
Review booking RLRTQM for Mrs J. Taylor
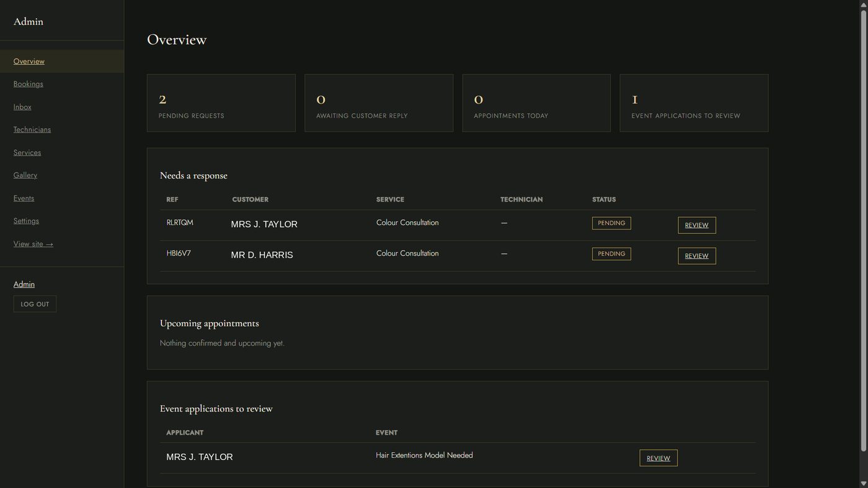tap(697, 225)
